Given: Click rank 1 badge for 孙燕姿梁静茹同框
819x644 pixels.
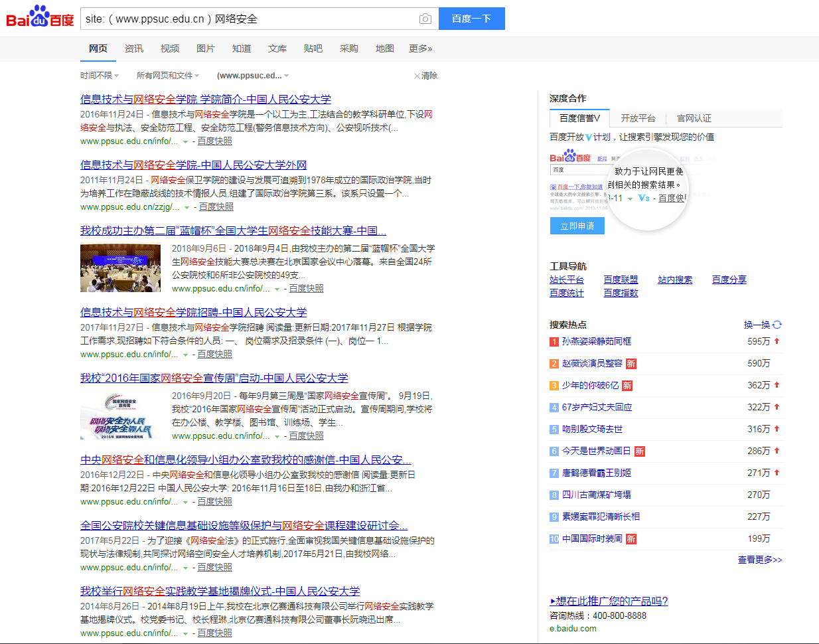Looking at the screenshot, I should click(554, 342).
